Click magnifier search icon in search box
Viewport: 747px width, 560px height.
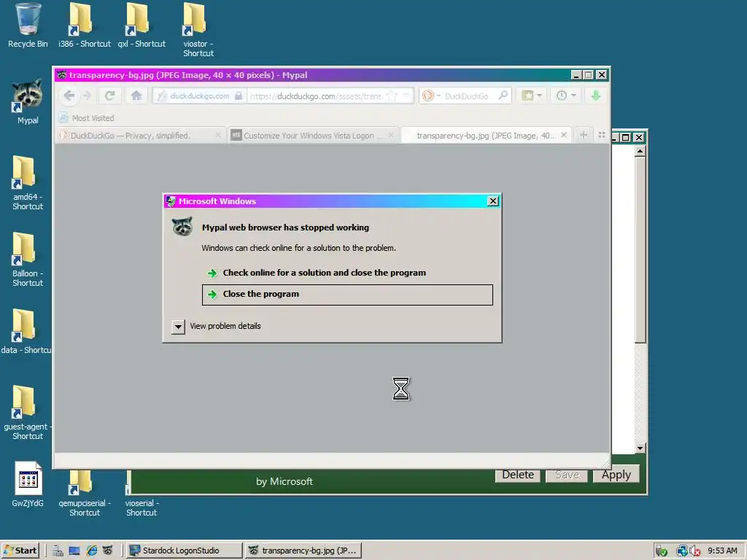(503, 96)
